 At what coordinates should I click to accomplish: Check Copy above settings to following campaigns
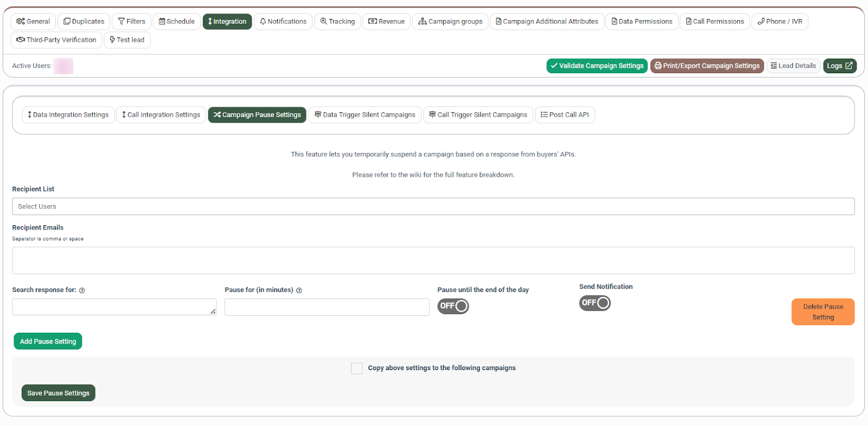pos(356,368)
